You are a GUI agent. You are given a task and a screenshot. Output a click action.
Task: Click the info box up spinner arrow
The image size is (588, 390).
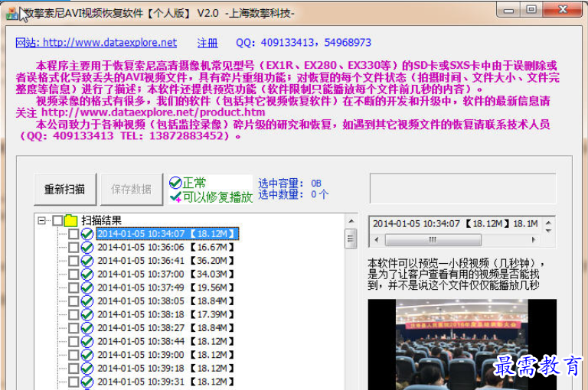pos(548,223)
